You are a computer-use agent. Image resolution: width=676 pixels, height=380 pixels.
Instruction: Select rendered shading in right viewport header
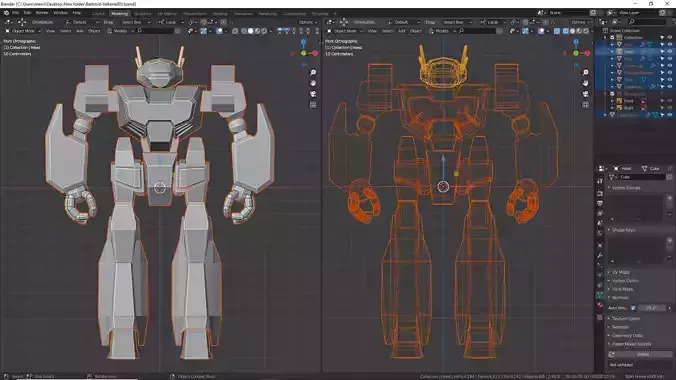click(585, 31)
